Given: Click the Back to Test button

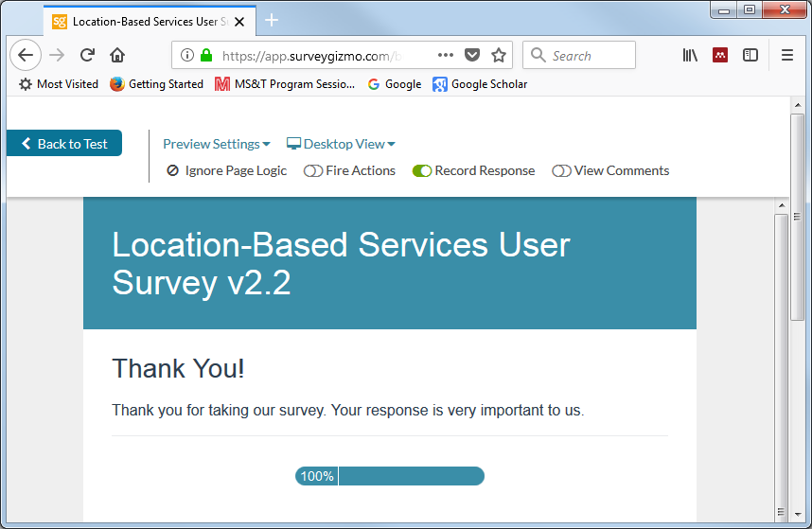Looking at the screenshot, I should (x=64, y=144).
